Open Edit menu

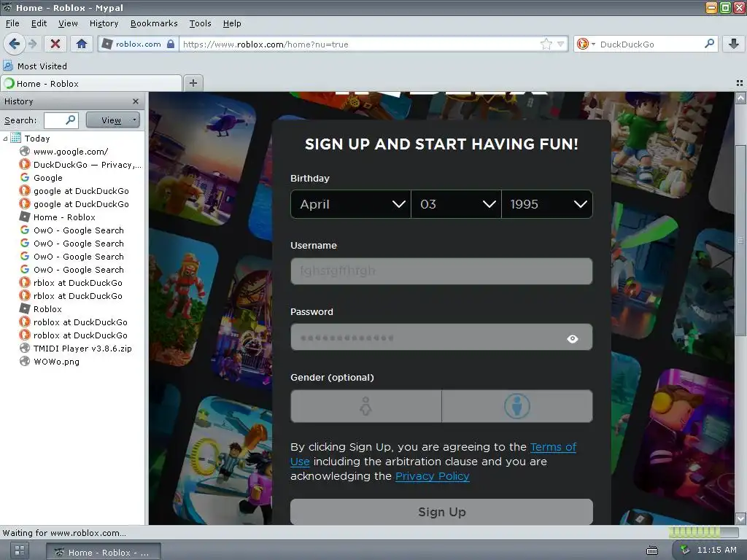[39, 23]
